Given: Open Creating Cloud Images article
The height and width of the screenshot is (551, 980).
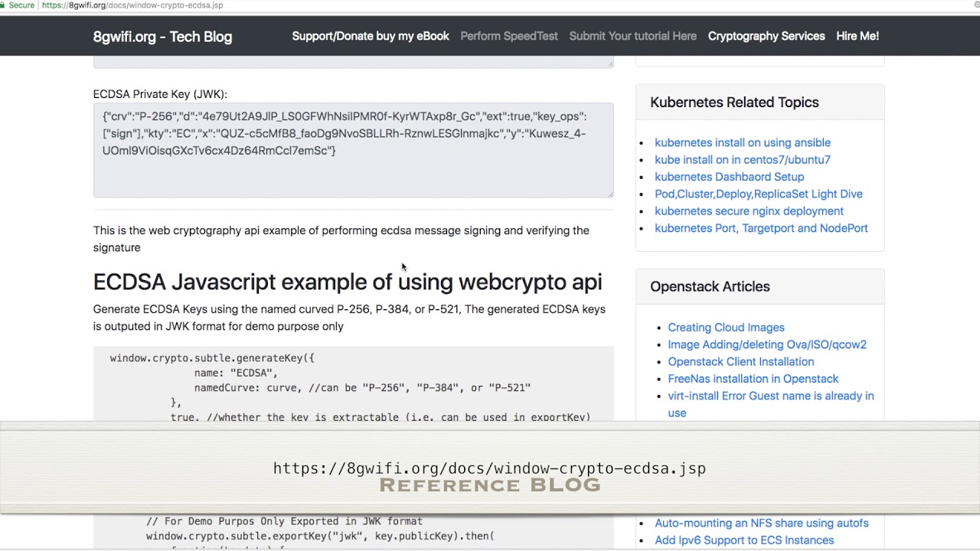Looking at the screenshot, I should pos(726,327).
